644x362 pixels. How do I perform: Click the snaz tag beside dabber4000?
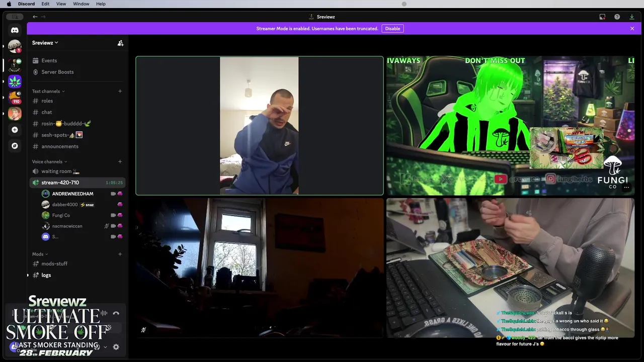(x=87, y=205)
